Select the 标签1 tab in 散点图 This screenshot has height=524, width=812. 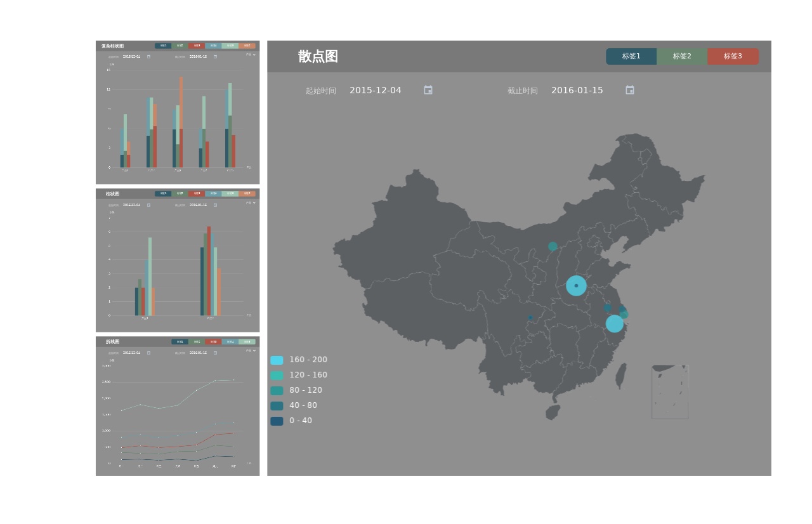pos(631,56)
